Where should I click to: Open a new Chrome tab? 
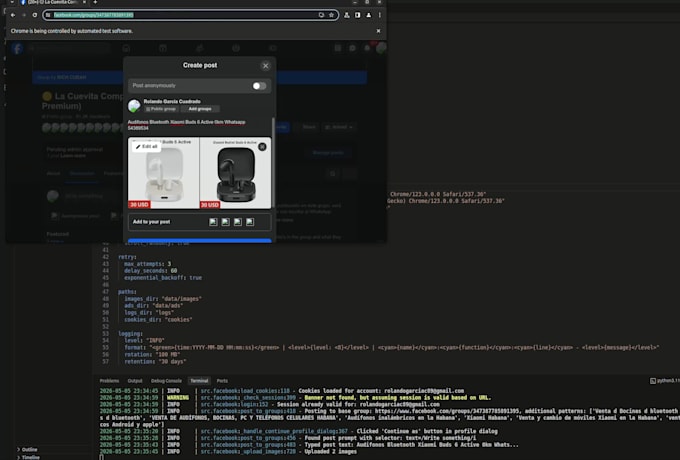(95, 2)
